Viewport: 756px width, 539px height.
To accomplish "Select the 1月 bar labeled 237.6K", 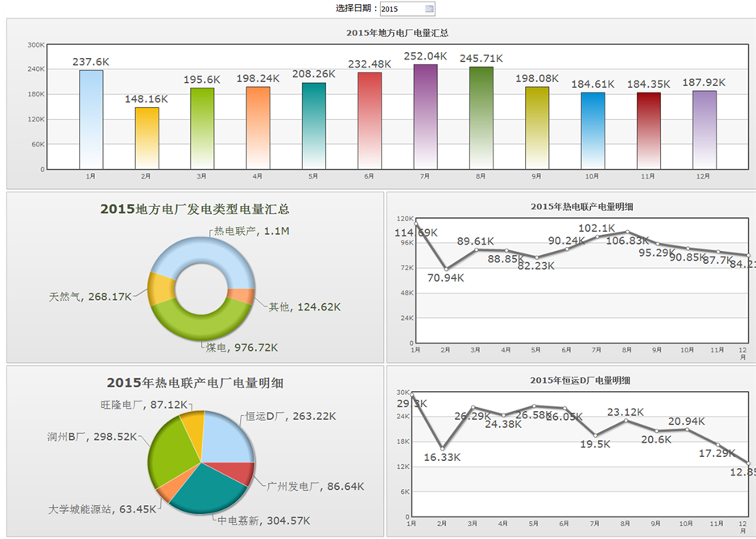I will click(91, 119).
